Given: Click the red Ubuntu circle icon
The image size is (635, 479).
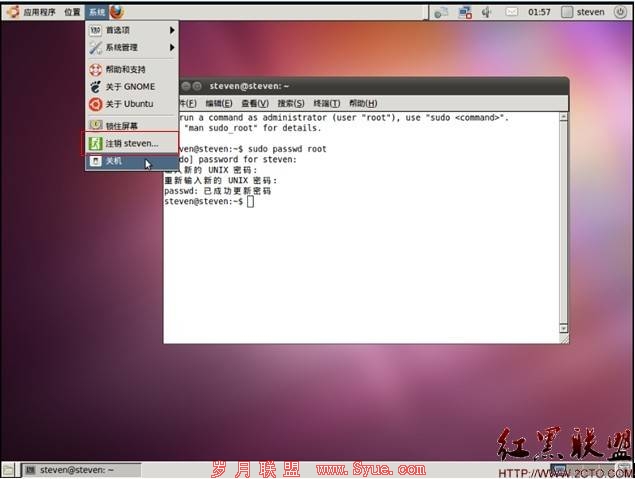Looking at the screenshot, I should (95, 104).
